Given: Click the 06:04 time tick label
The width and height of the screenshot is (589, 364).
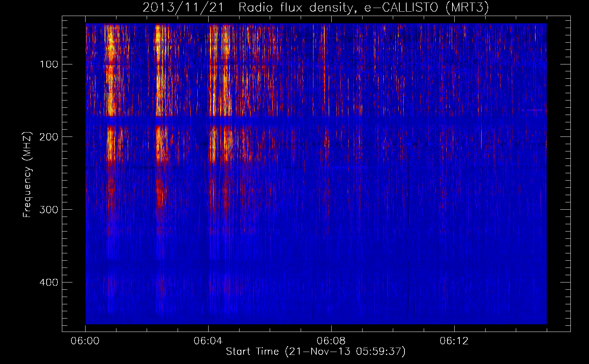Looking at the screenshot, I should click(x=208, y=341).
